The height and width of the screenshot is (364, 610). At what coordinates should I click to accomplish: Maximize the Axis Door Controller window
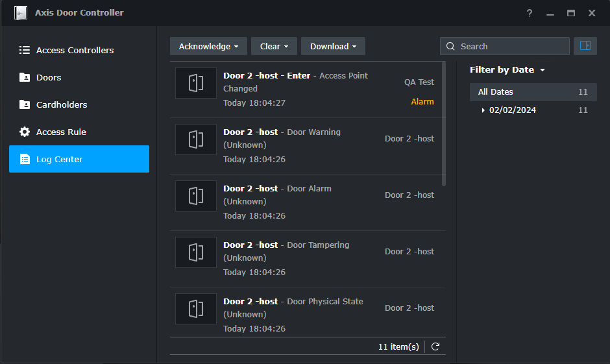[x=570, y=13]
